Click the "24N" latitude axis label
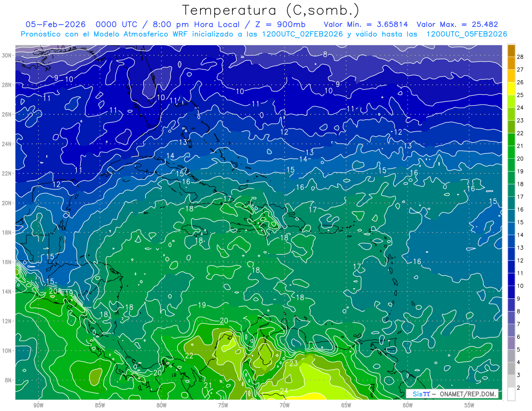This screenshot has height=411, width=532. click(x=7, y=144)
